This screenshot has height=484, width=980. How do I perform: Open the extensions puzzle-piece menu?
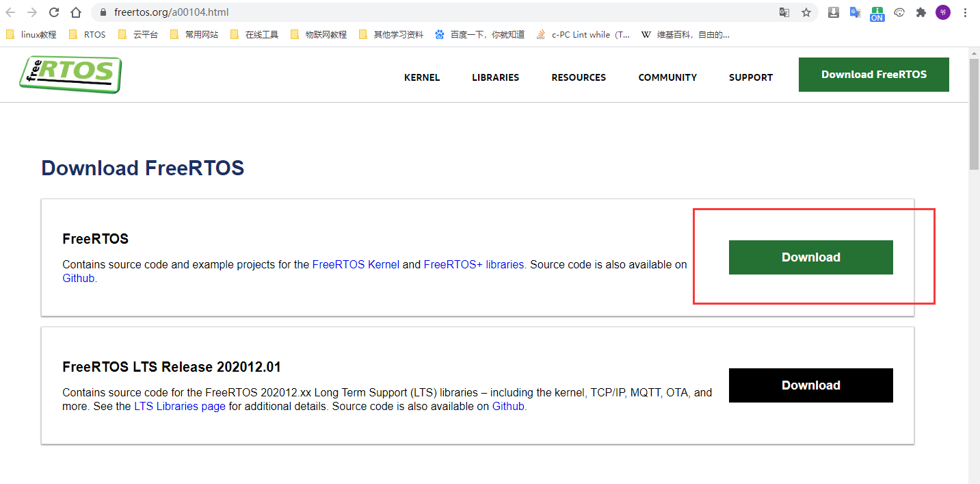(921, 12)
